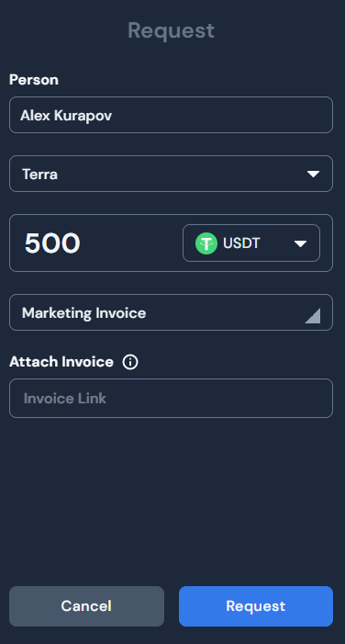Click the Cancel button
The width and height of the screenshot is (345, 644).
(x=86, y=606)
